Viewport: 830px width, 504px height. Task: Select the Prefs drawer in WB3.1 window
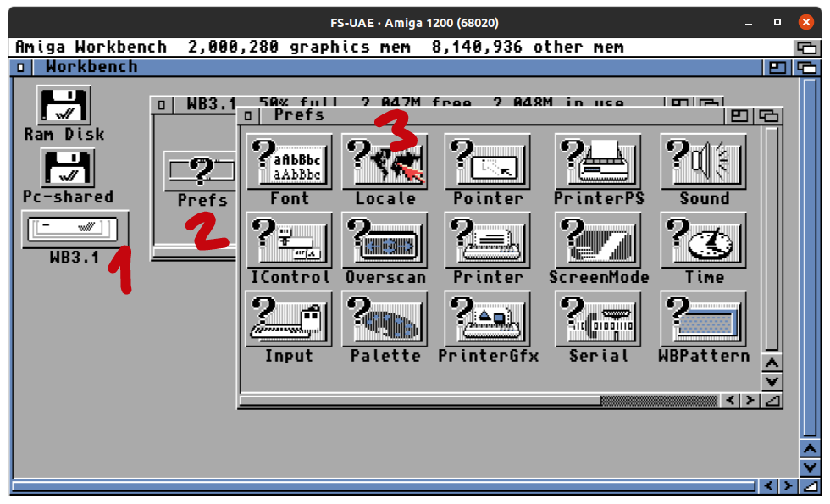200,171
